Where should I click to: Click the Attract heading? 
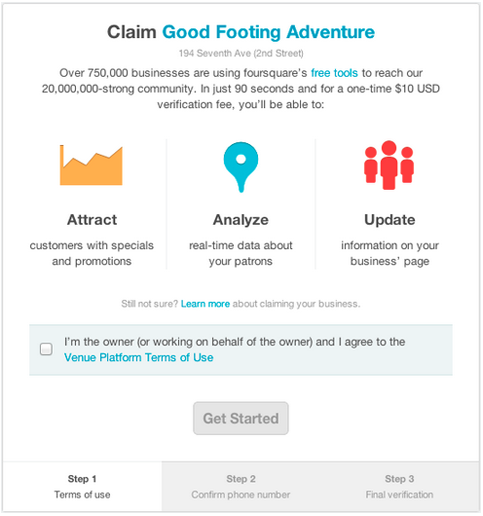(x=92, y=220)
